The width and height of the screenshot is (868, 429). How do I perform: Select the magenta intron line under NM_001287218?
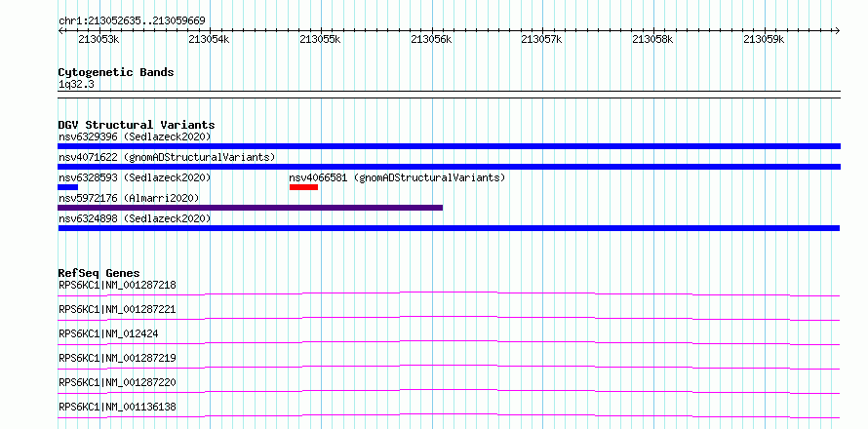tap(449, 293)
